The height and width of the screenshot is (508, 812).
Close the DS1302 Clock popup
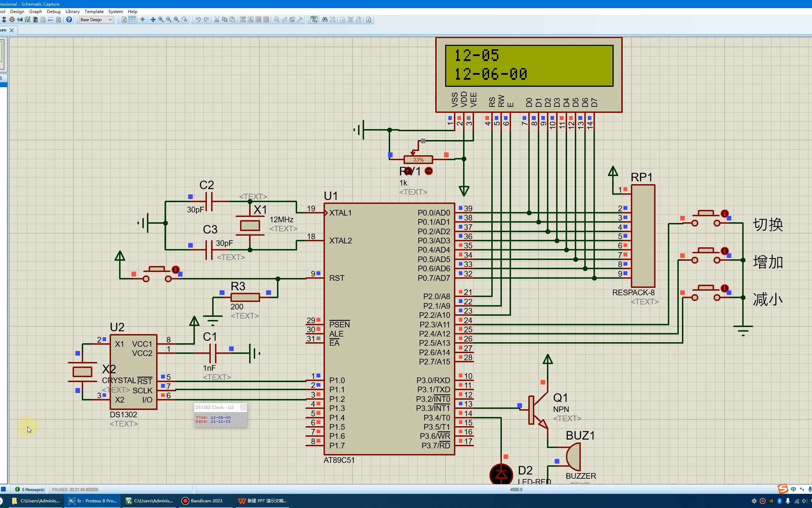[x=243, y=407]
